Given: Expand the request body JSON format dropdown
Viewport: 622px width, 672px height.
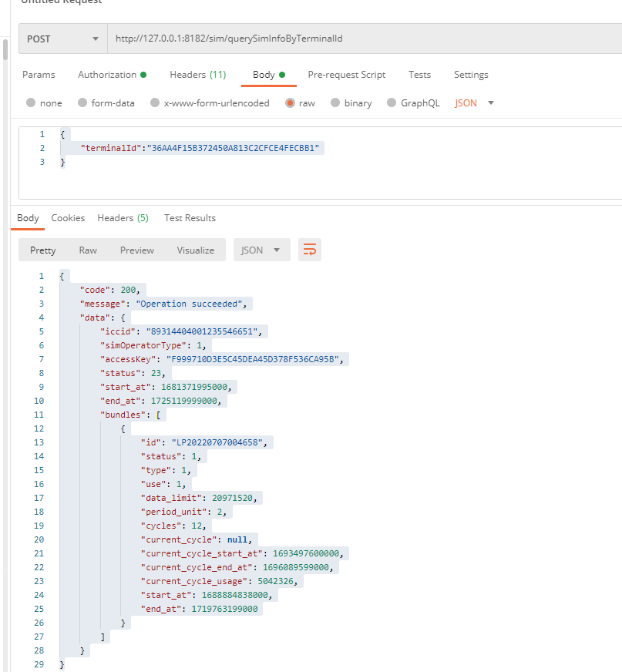Looking at the screenshot, I should click(x=475, y=103).
